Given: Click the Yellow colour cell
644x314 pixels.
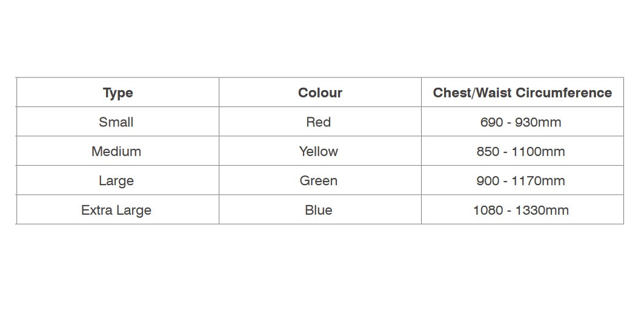Looking at the screenshot, I should (x=320, y=151).
